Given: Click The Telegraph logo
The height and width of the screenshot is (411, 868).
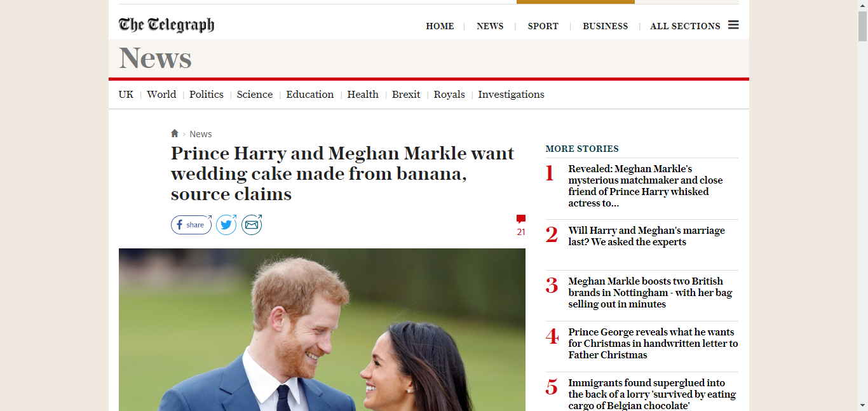Looking at the screenshot, I should pyautogui.click(x=166, y=25).
